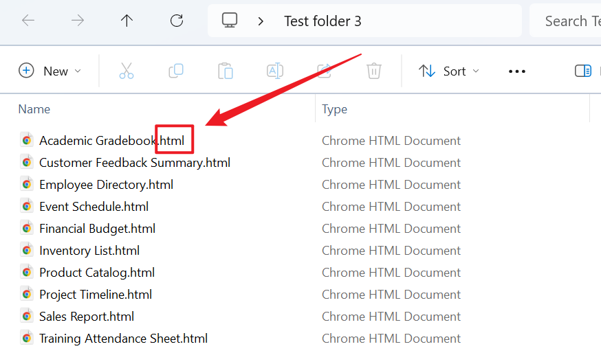Go back with the left arrow button
Image resolution: width=601 pixels, height=364 pixels.
[28, 21]
